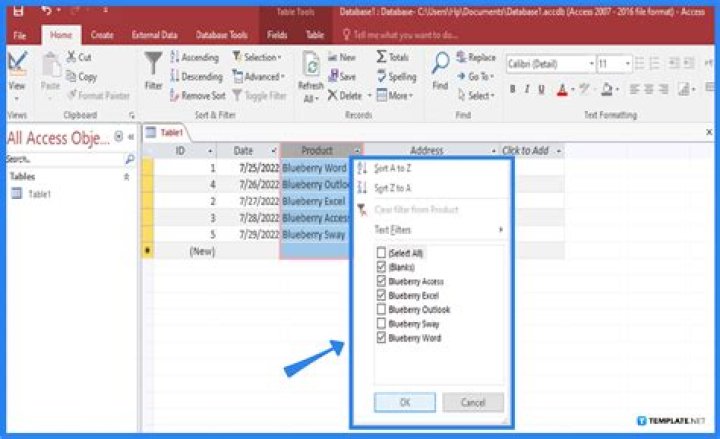Open the Go To dropdown
720x439 pixels.
475,76
